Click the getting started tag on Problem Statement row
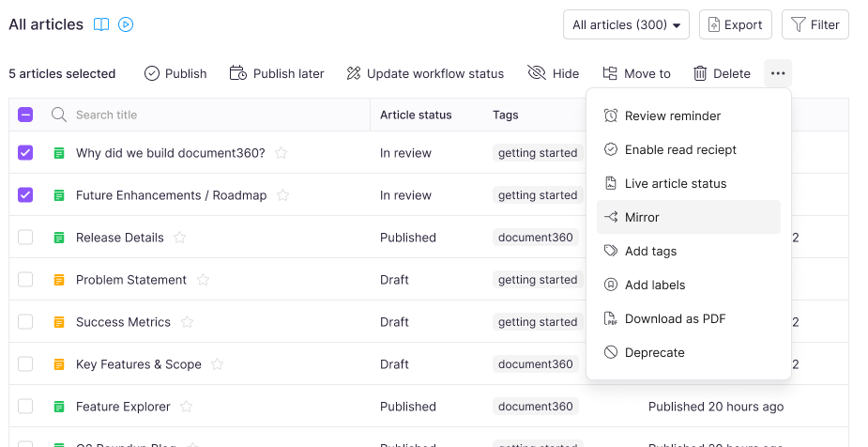Viewport: 868px width, 447px height. 538,280
